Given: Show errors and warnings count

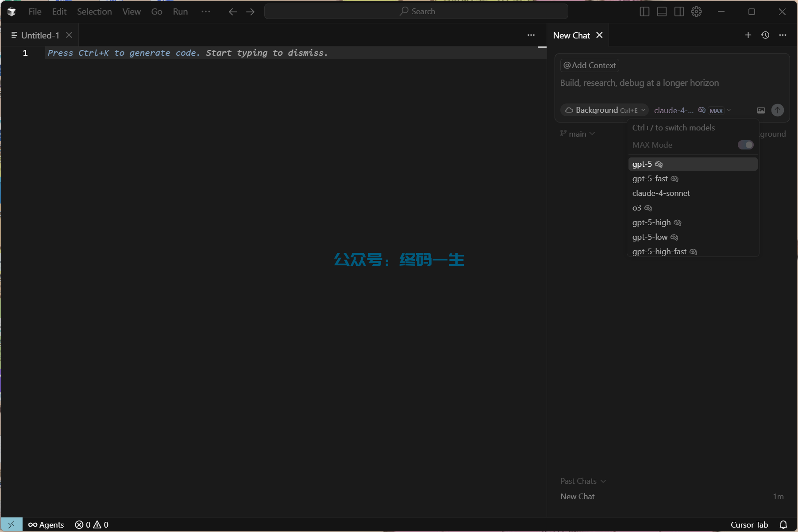Looking at the screenshot, I should pos(92,525).
